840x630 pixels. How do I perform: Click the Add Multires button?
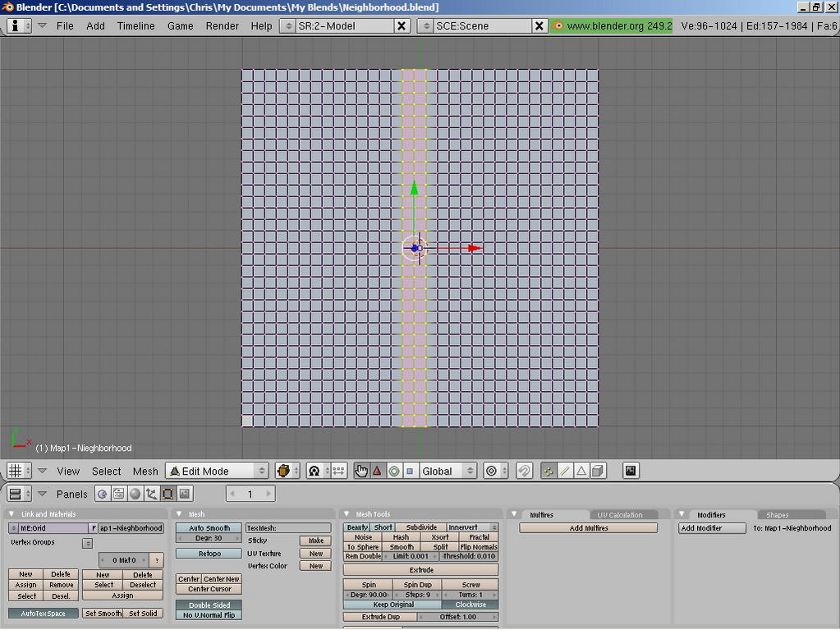click(x=588, y=528)
